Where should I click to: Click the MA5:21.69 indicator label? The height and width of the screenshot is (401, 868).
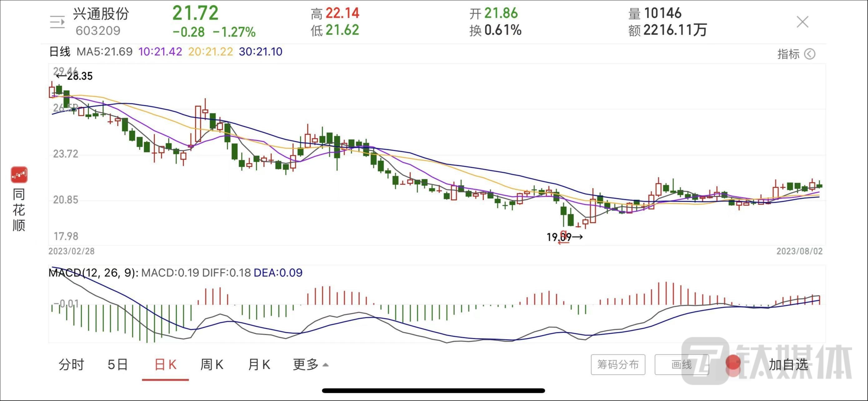[x=104, y=52]
